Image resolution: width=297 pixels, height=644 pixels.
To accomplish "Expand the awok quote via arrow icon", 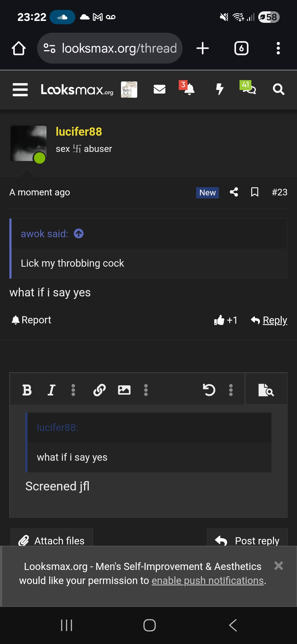I will (79, 234).
